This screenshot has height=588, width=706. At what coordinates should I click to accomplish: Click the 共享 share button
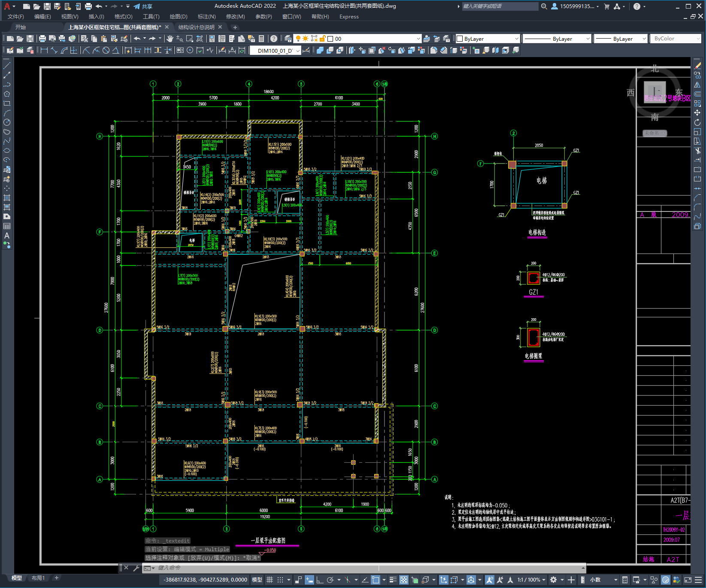[143, 6]
